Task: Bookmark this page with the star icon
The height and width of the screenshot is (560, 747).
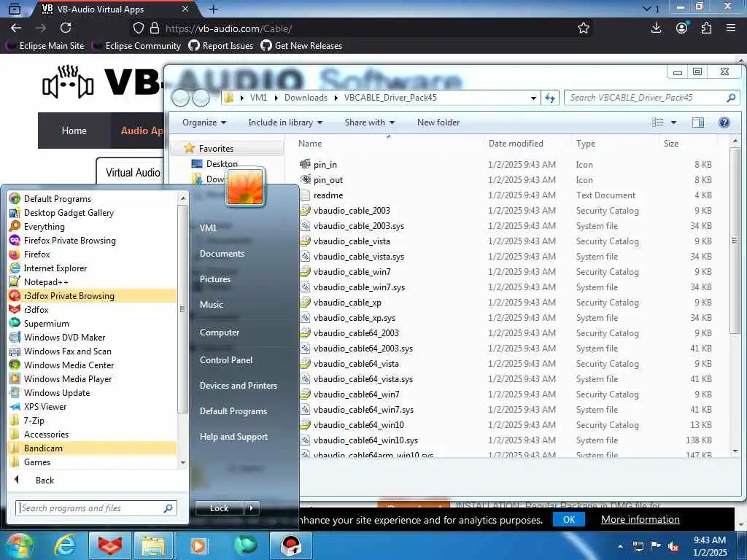Action: (x=583, y=28)
